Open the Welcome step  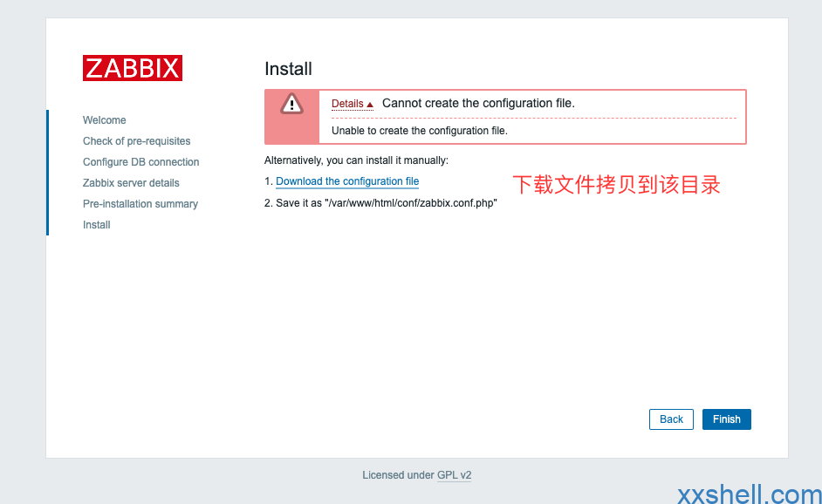click(x=105, y=120)
